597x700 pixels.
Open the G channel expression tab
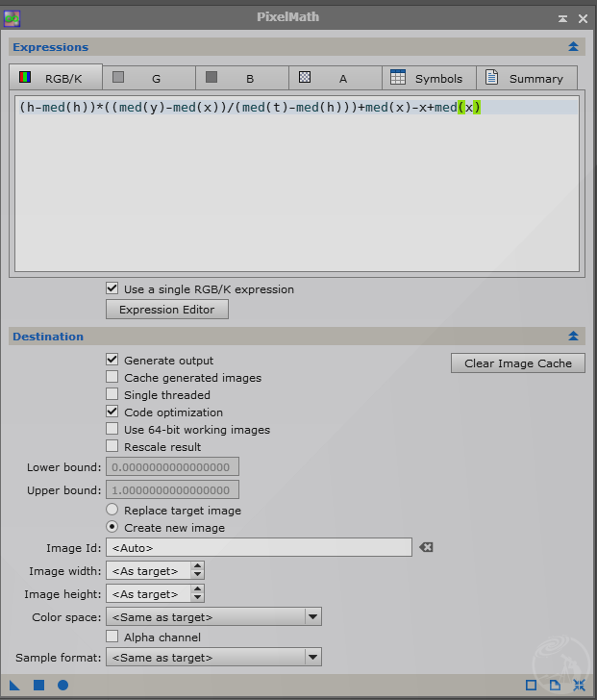149,79
